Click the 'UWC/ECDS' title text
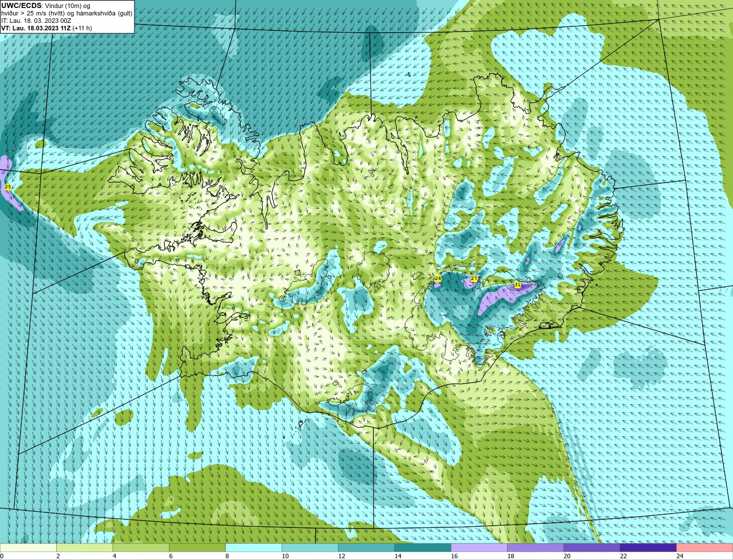733x560 pixels. pos(21,6)
